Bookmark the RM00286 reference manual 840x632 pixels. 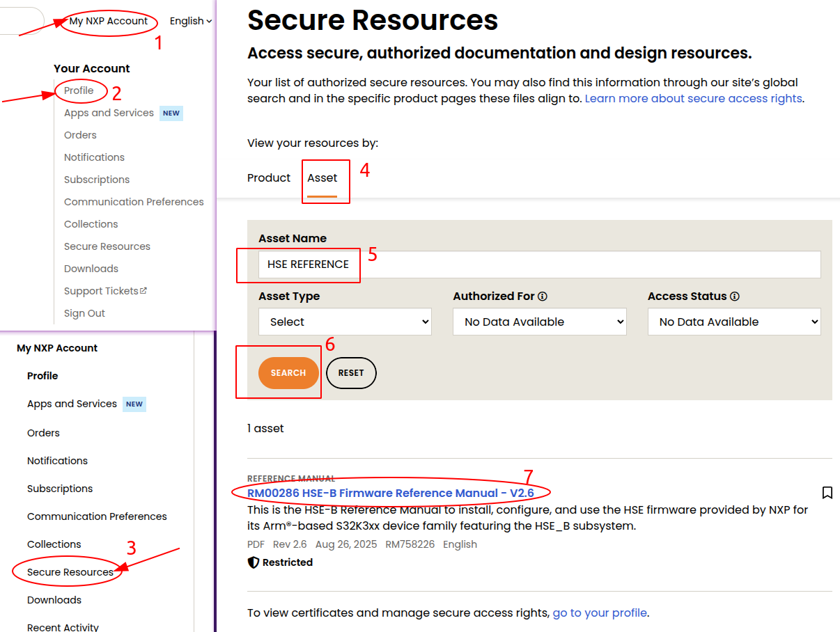pyautogui.click(x=827, y=493)
